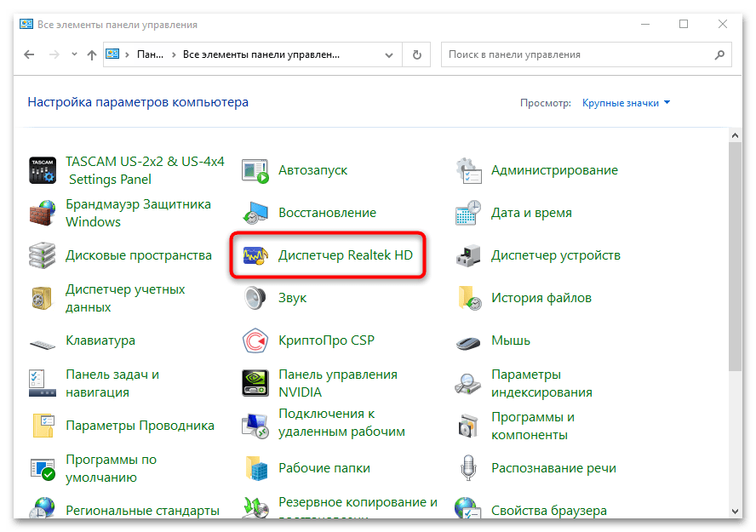Open the Дата и время icon

click(468, 213)
